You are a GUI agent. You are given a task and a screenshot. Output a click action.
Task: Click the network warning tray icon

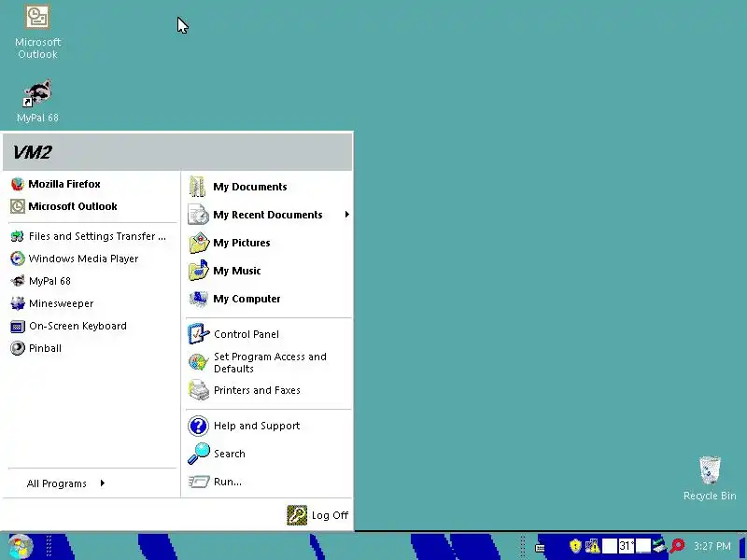point(592,546)
